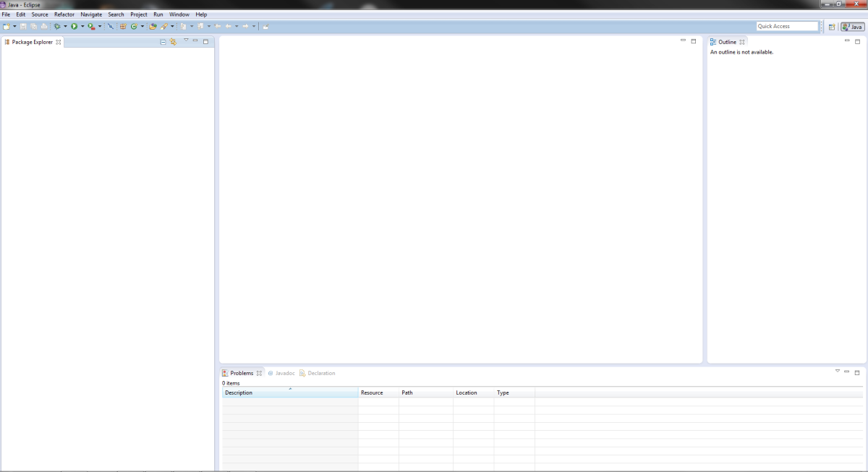Click the Open Type folder icon
Screen dimensions: 868x472
point(153,26)
